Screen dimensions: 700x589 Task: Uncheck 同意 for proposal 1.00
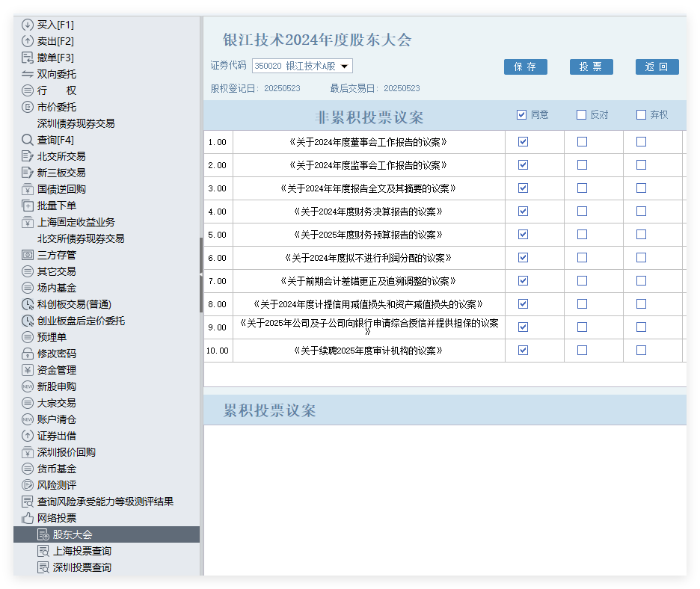[x=524, y=142]
